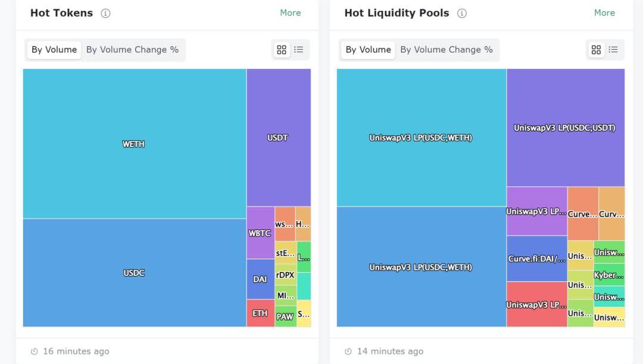Click the UniswapV3 LP(USDC,USDT) pool tile
This screenshot has width=643, height=364.
[x=565, y=127]
